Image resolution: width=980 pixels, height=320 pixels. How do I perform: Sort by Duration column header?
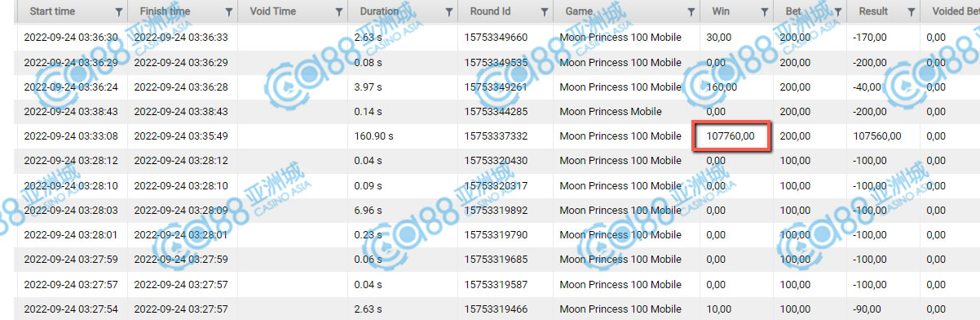(x=374, y=12)
